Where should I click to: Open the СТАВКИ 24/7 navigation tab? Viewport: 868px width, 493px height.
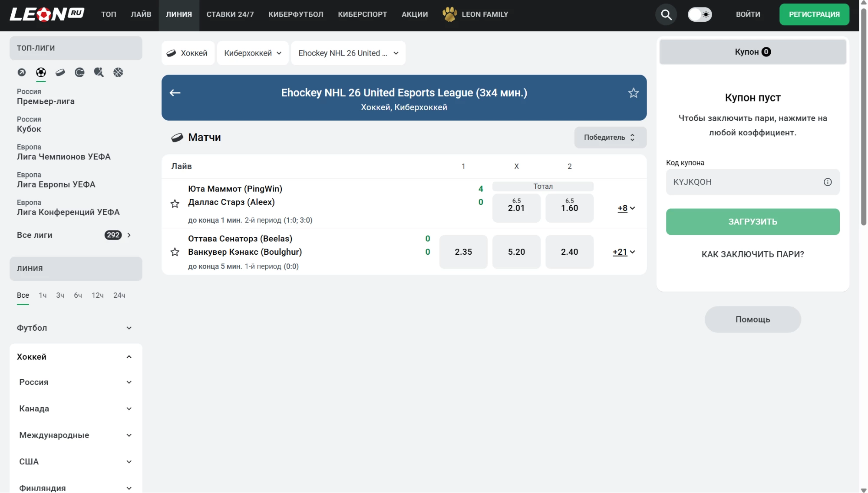coord(230,14)
